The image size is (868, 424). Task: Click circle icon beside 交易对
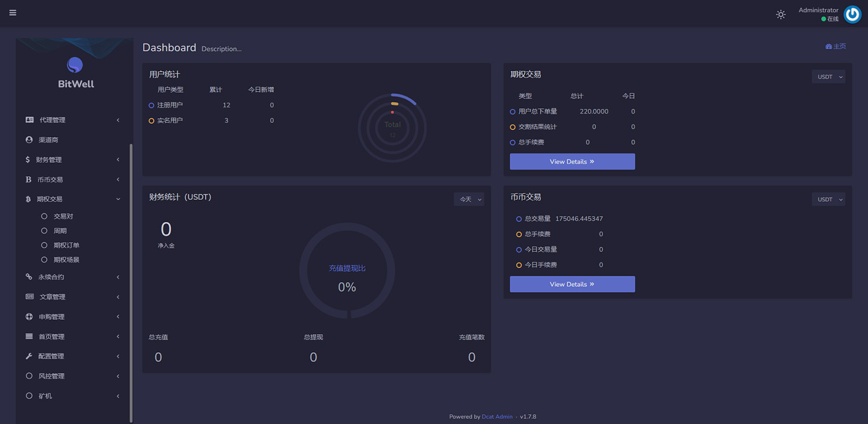(x=44, y=216)
